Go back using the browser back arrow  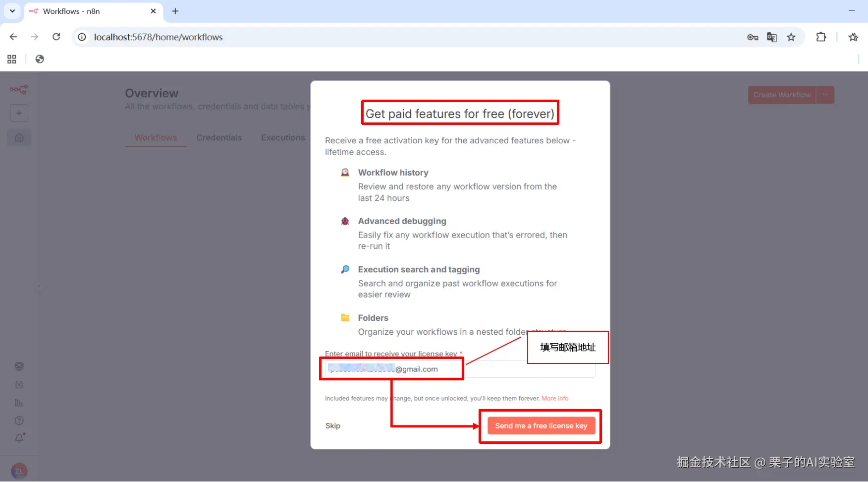13,37
